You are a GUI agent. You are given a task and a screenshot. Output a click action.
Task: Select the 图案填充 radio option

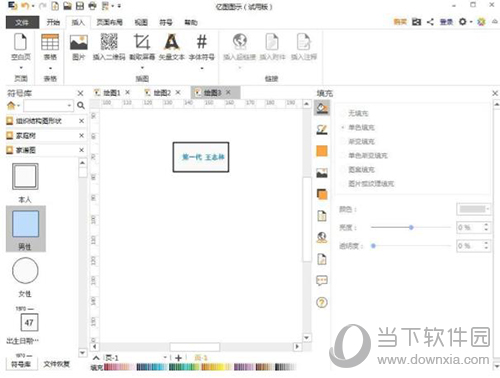pos(343,169)
